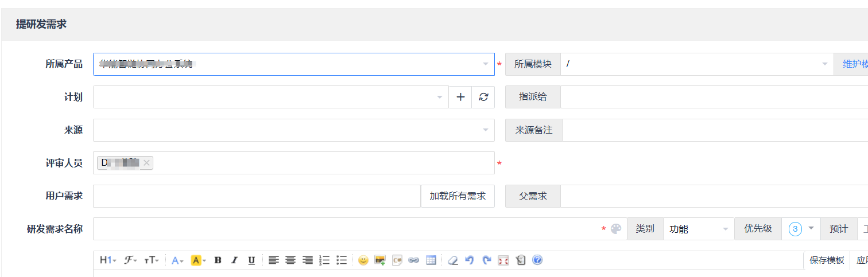
Task: Open the H1 heading style menu
Action: pyautogui.click(x=108, y=260)
